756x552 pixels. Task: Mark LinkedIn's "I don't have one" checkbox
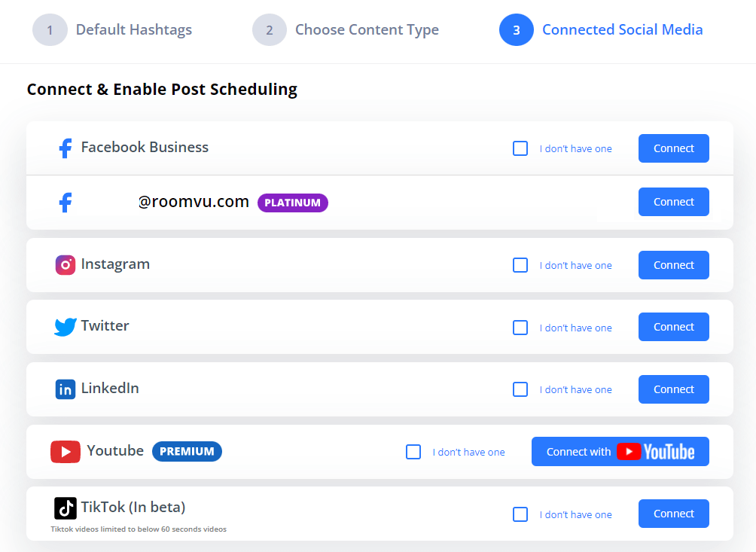tap(520, 389)
